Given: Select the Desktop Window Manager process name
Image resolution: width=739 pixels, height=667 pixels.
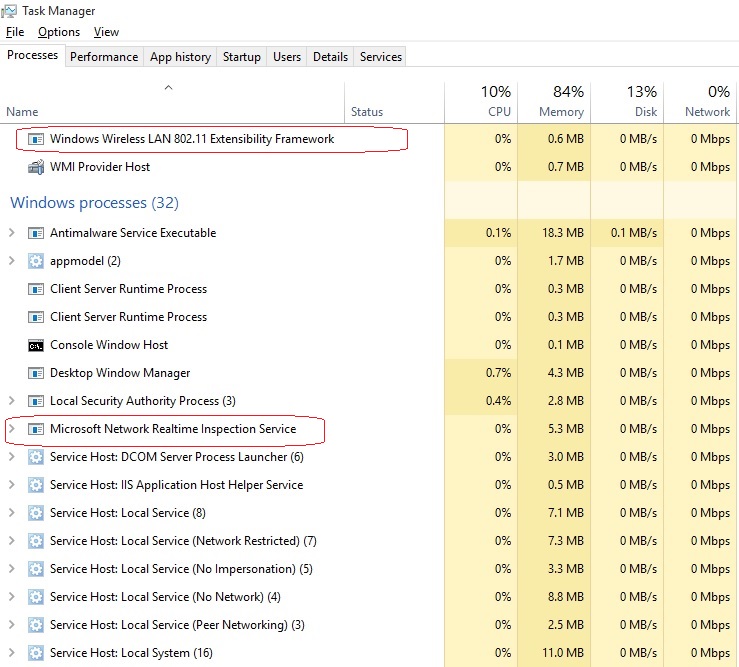Looking at the screenshot, I should point(120,373).
